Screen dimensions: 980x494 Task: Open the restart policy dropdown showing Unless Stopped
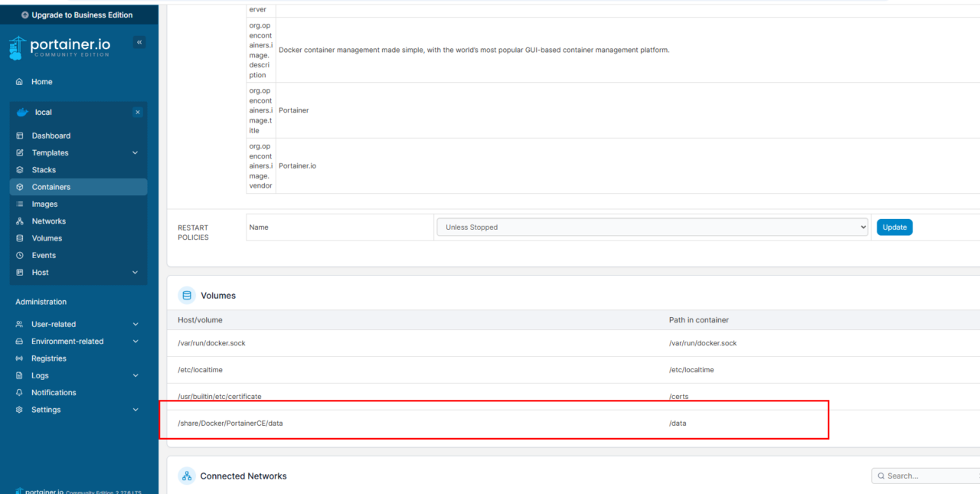pos(652,227)
